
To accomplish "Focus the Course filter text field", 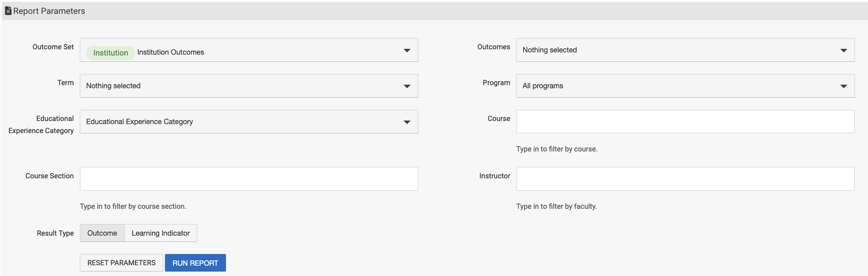I will tap(685, 122).
